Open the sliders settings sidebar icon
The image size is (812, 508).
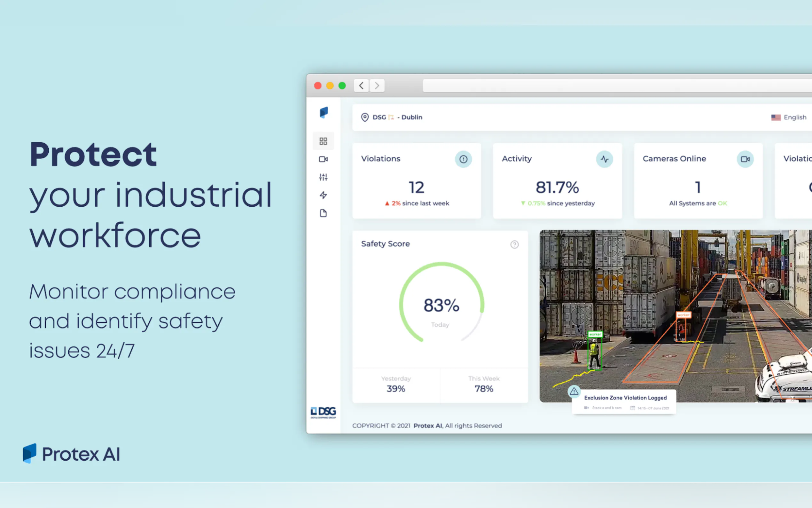pyautogui.click(x=323, y=177)
